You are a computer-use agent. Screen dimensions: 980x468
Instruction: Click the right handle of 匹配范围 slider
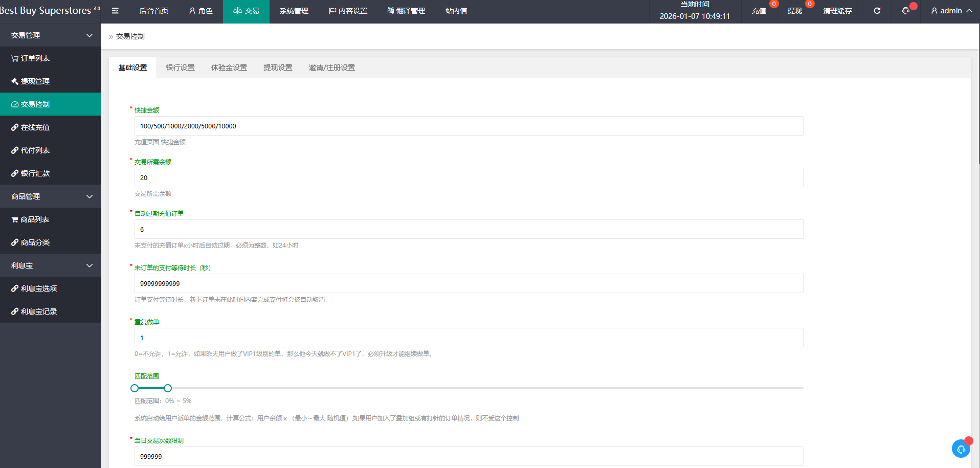[x=168, y=388]
